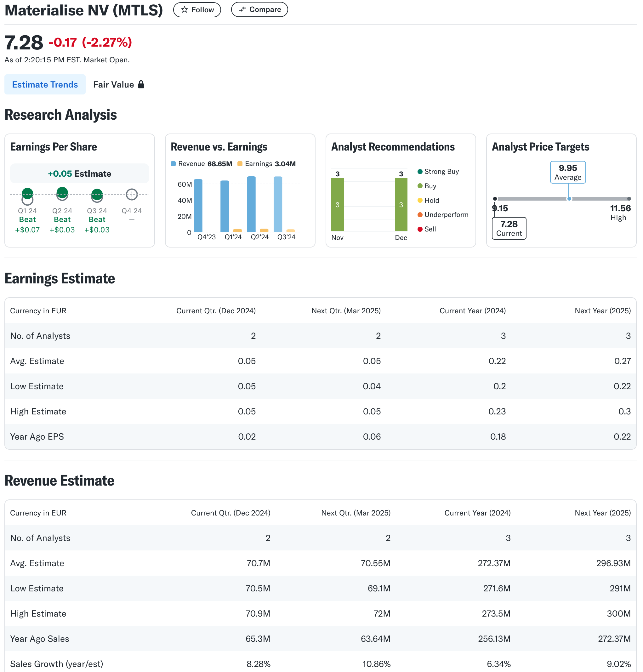Click the Compare arrows button
This screenshot has width=643, height=672.
(259, 9)
